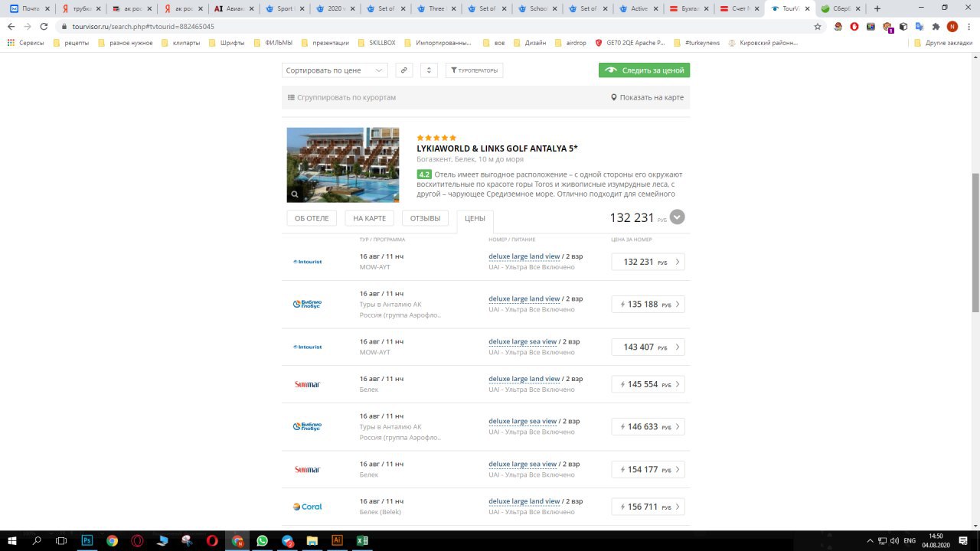Open Windows Start menu
This screenshot has width=980, height=551.
click(12, 540)
